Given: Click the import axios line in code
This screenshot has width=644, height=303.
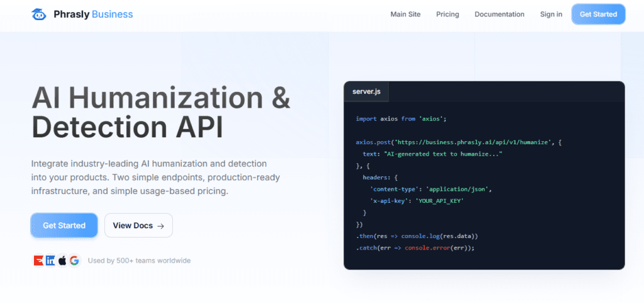Looking at the screenshot, I should 401,118.
